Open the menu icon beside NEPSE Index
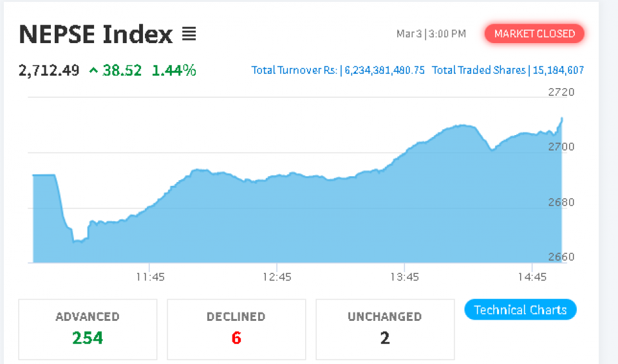Viewport: 618px width, 364px height. pyautogui.click(x=189, y=33)
